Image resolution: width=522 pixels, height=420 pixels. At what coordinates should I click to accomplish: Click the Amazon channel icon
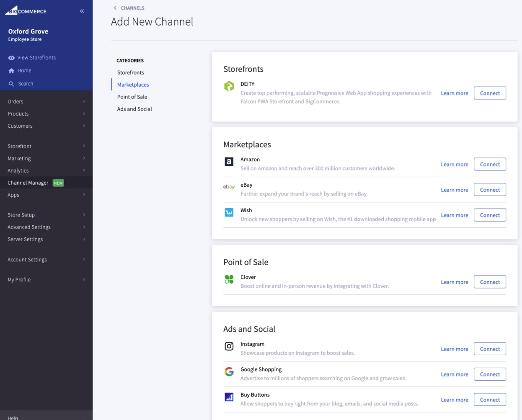coord(229,162)
